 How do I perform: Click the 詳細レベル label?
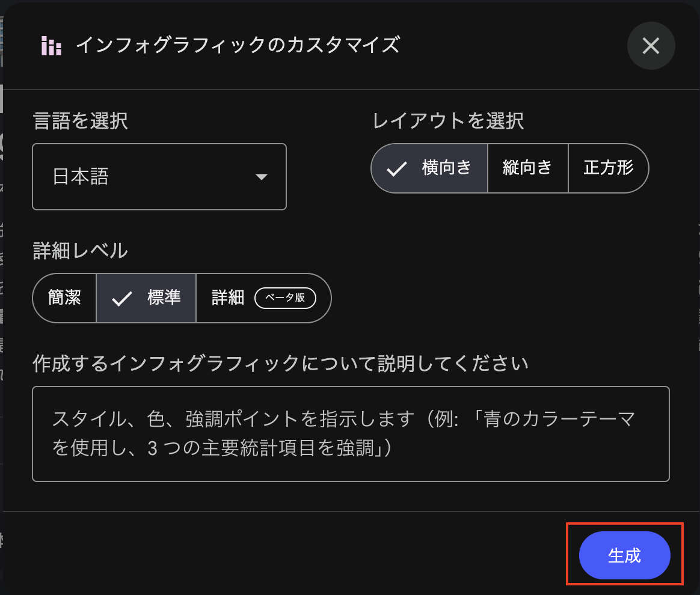[x=80, y=250]
